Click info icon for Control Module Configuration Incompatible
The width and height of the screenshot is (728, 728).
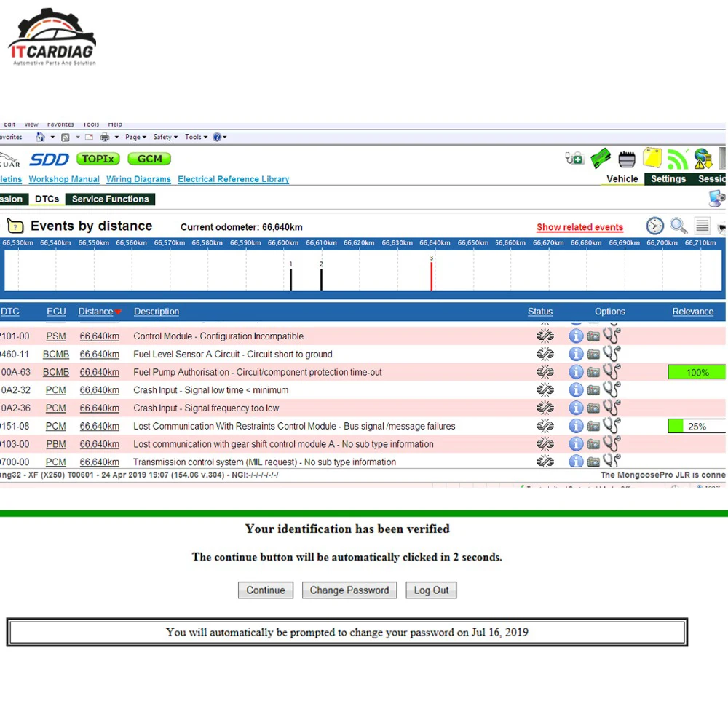pyautogui.click(x=576, y=336)
